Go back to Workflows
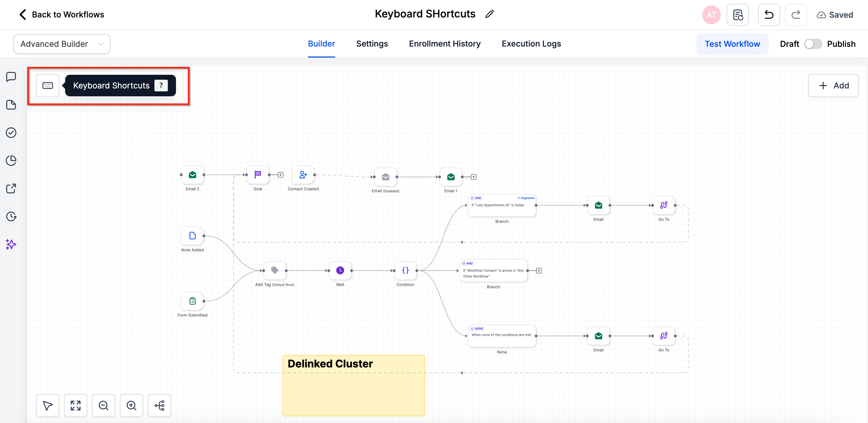 click(61, 15)
